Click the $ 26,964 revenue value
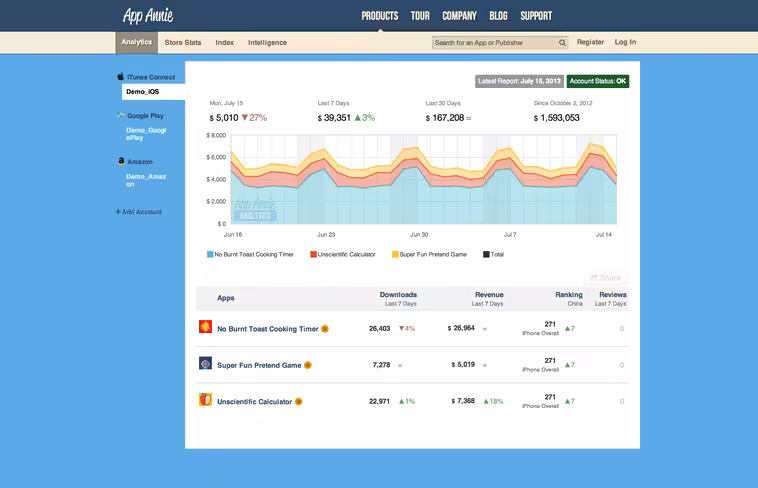 [x=461, y=328]
